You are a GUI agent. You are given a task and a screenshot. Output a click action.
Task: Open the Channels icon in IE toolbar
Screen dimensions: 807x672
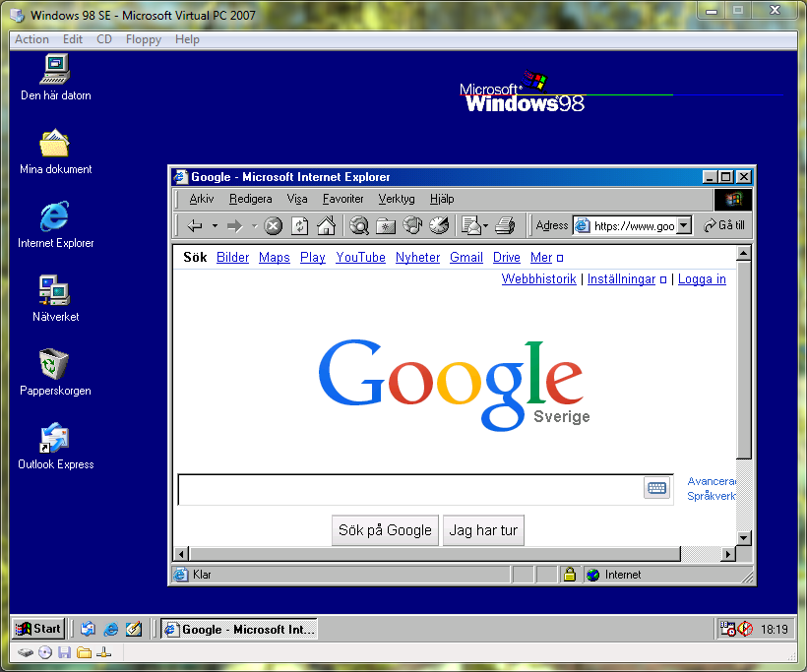click(412, 225)
